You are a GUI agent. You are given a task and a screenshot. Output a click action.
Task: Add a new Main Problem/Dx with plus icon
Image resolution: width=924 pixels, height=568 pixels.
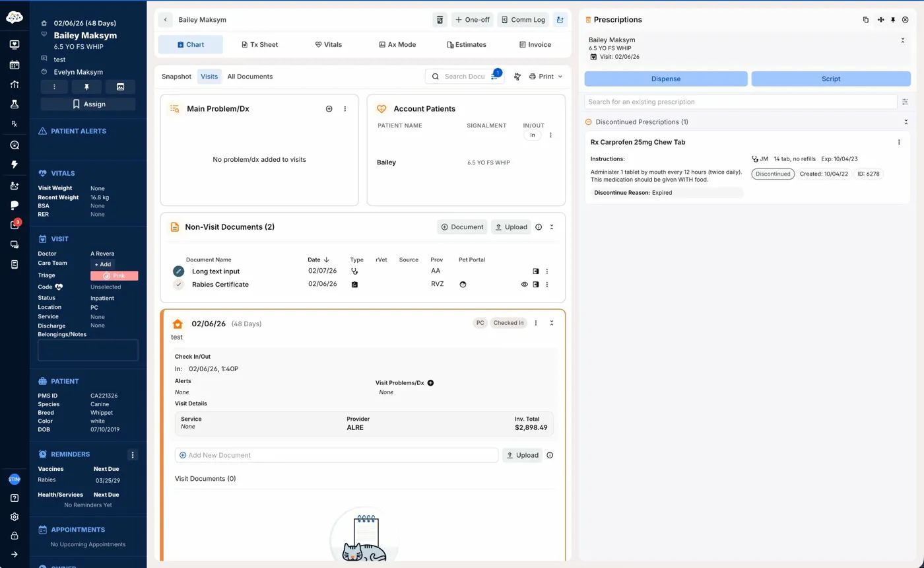click(x=329, y=109)
